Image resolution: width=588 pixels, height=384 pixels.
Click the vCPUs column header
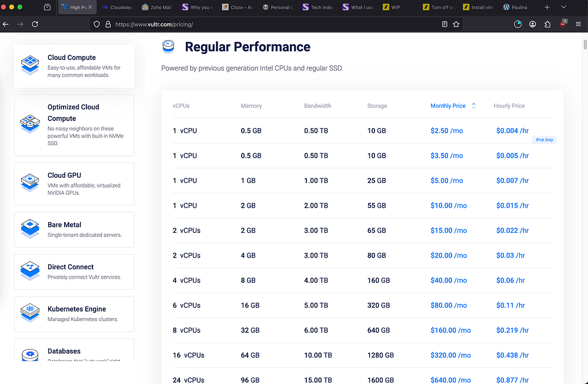[x=181, y=106]
